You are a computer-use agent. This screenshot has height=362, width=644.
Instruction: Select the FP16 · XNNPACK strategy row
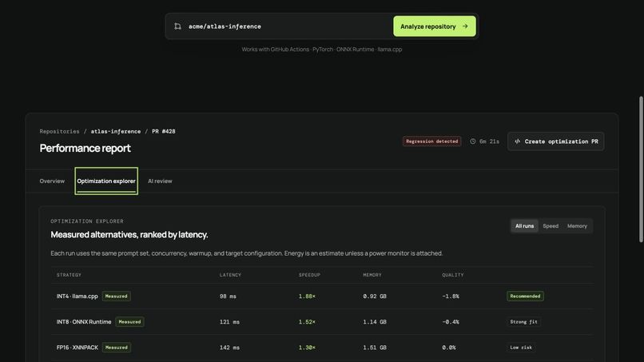point(322,348)
